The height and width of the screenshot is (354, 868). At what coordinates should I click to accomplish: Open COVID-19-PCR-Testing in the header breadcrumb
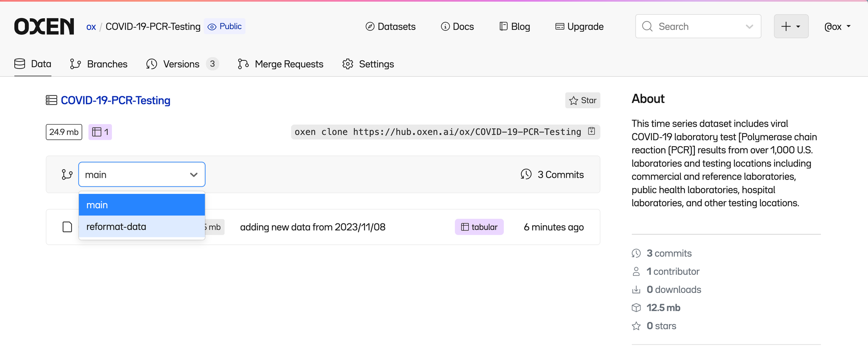153,26
